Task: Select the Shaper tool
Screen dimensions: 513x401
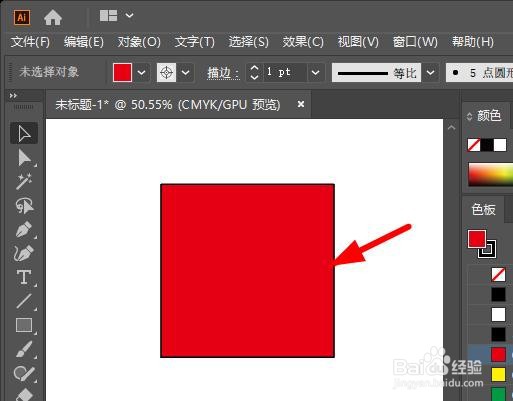Action: tap(24, 373)
